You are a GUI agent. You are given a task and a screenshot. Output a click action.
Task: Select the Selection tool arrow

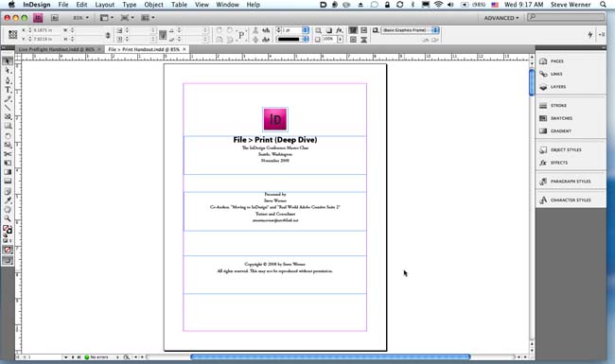coord(8,61)
